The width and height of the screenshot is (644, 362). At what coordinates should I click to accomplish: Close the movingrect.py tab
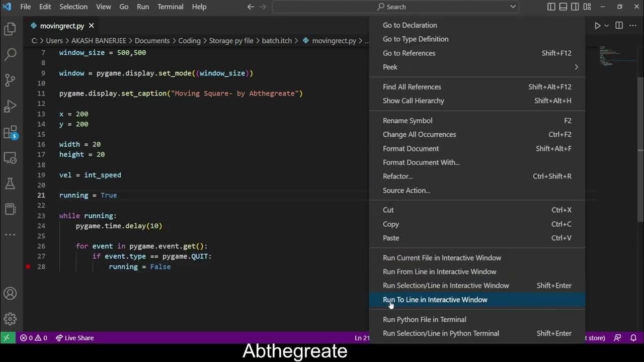pos(91,26)
